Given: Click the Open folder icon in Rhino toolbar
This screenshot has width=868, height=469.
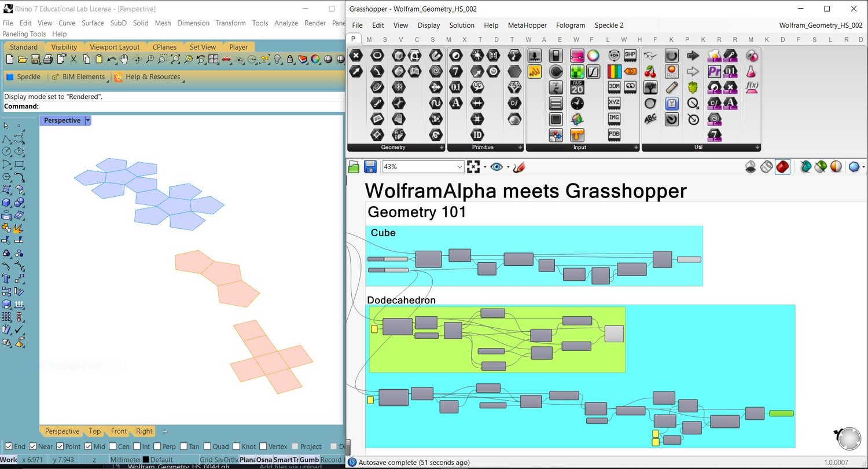Looking at the screenshot, I should 23,59.
